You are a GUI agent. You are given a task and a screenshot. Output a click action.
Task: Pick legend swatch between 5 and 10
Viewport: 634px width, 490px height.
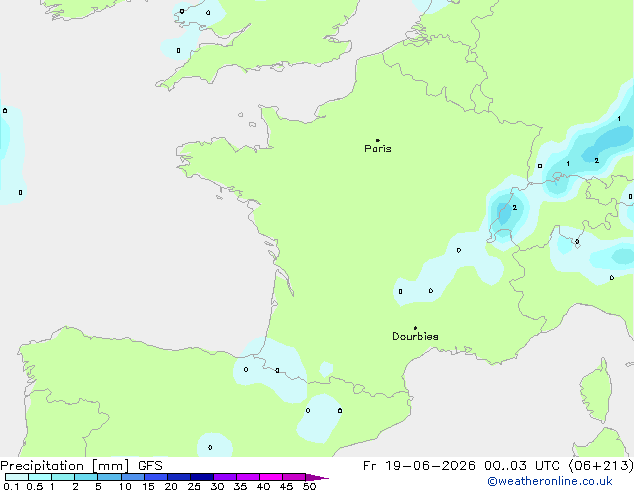coord(109,477)
